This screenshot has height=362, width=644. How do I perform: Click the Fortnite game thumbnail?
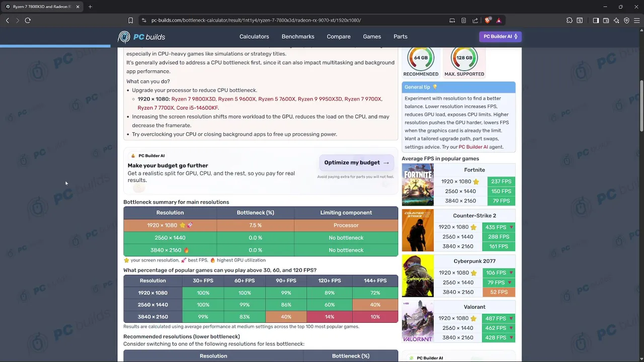[x=418, y=185]
